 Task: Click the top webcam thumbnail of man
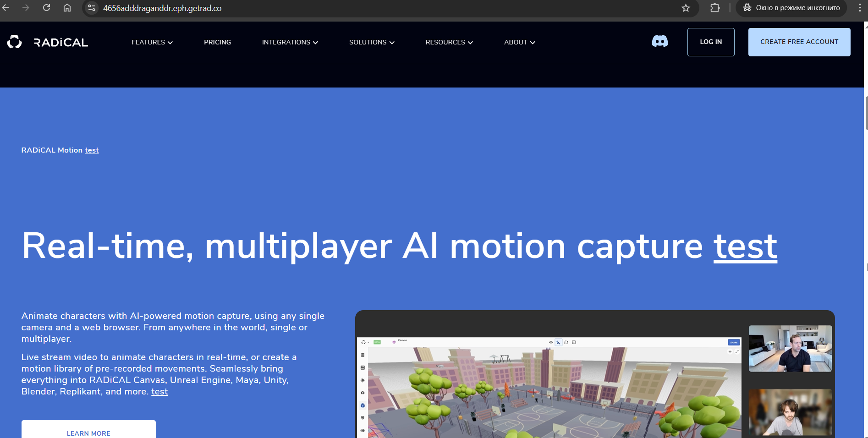point(790,349)
